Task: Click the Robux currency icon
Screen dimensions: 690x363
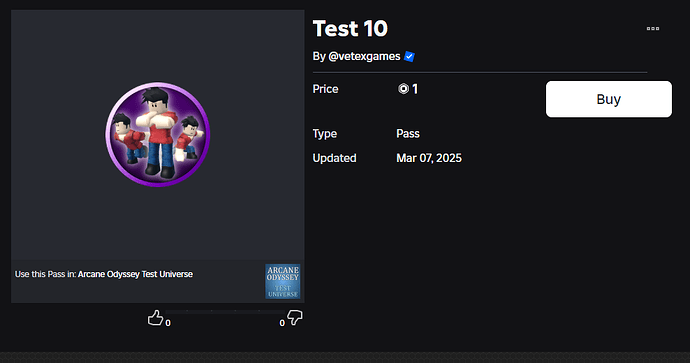Action: 403,89
